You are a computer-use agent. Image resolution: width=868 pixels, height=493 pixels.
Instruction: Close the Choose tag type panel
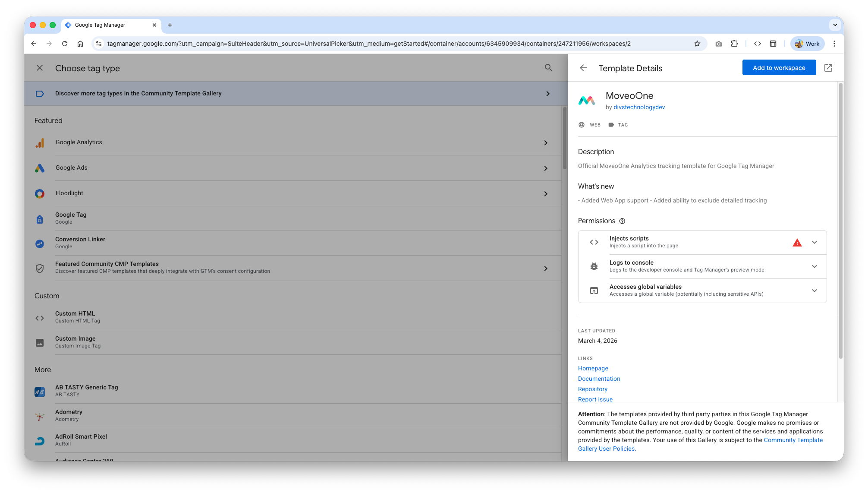(x=40, y=68)
